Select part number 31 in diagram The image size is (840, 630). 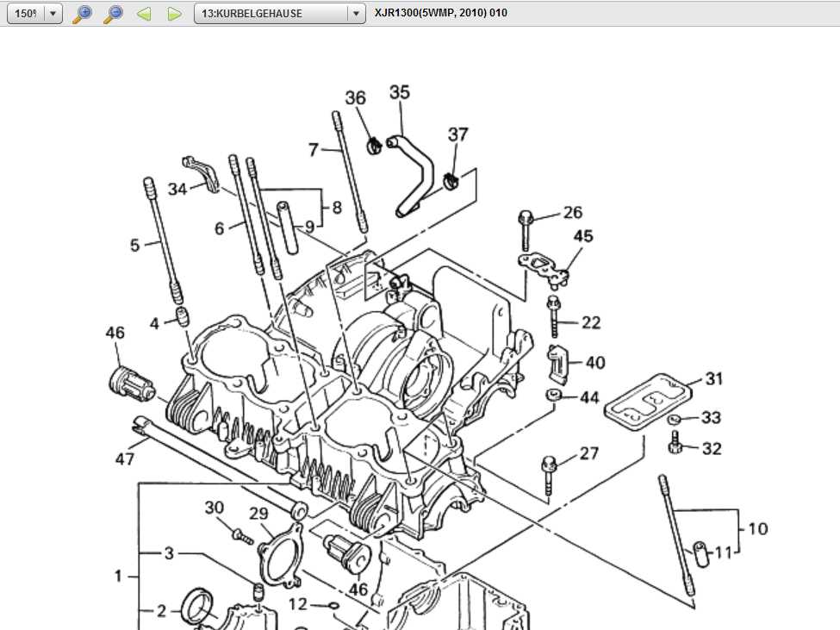(x=713, y=378)
